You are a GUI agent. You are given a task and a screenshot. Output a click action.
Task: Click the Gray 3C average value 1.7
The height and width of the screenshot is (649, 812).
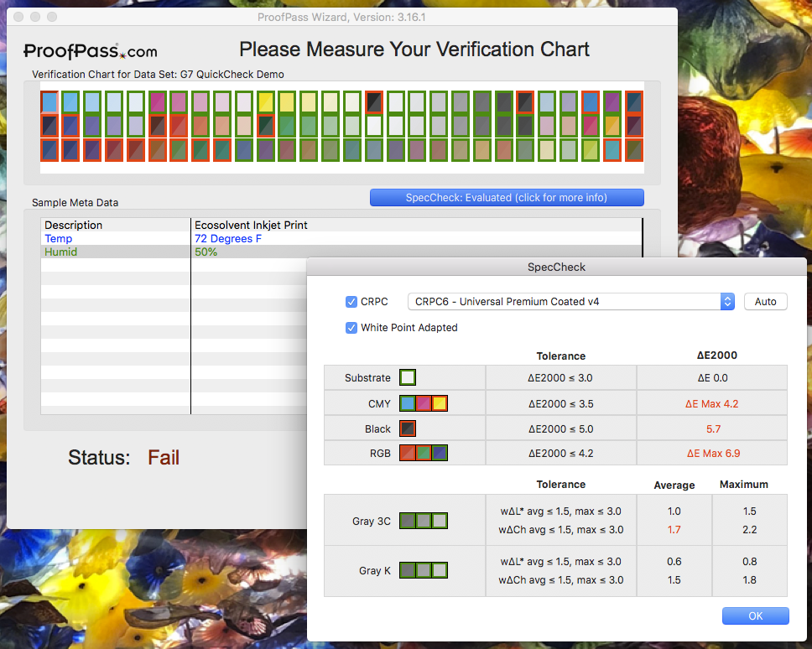pyautogui.click(x=674, y=529)
